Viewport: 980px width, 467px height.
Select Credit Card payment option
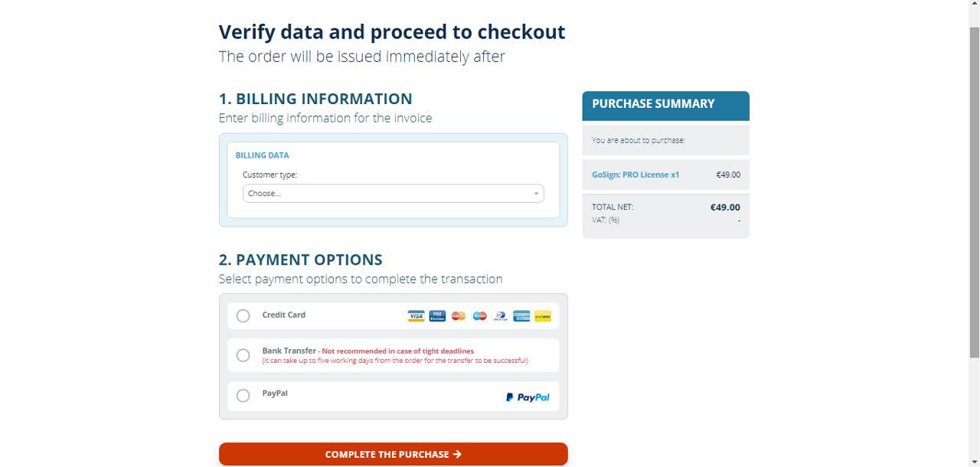coord(243,315)
